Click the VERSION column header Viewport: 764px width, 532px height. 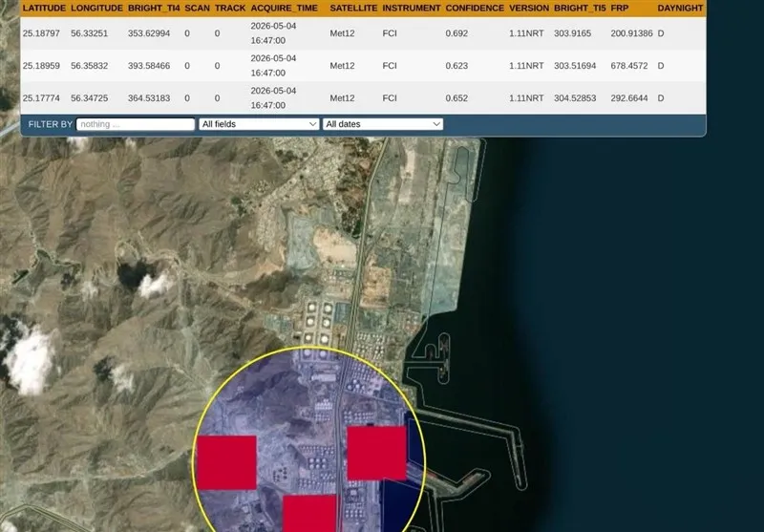tap(529, 8)
